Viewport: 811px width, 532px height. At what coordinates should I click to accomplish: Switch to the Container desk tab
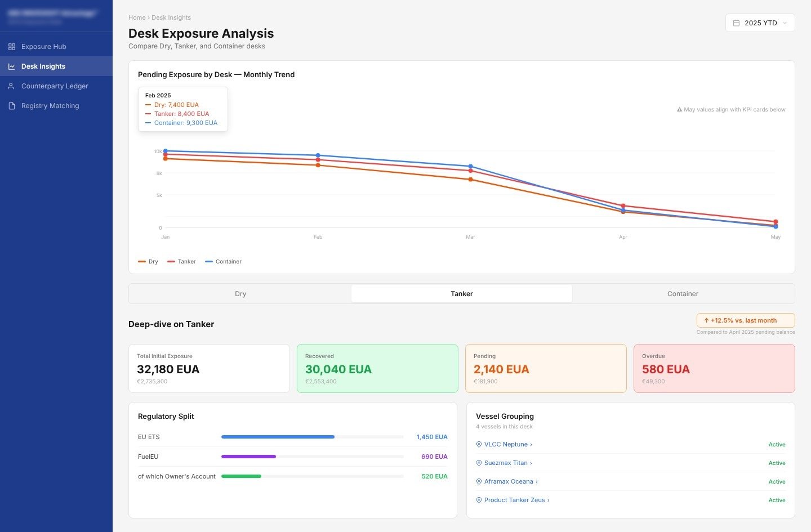tap(683, 294)
